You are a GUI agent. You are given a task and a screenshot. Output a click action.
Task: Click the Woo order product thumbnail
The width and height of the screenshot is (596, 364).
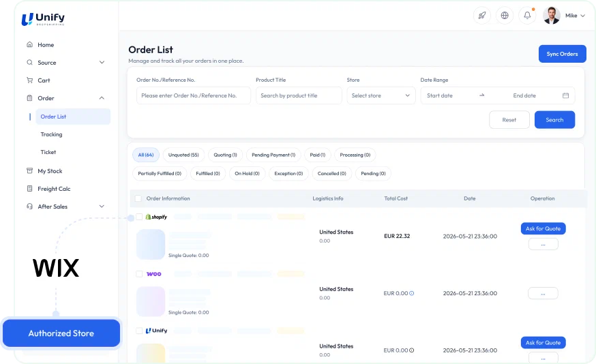(151, 301)
